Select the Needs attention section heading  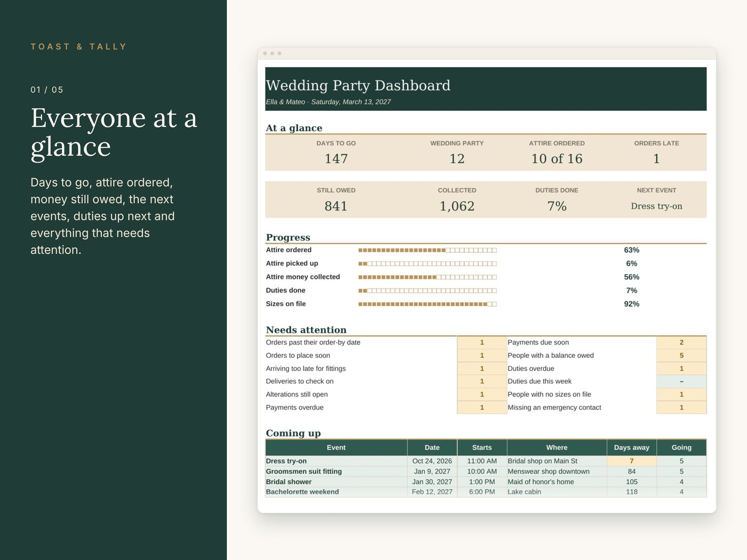pos(306,330)
